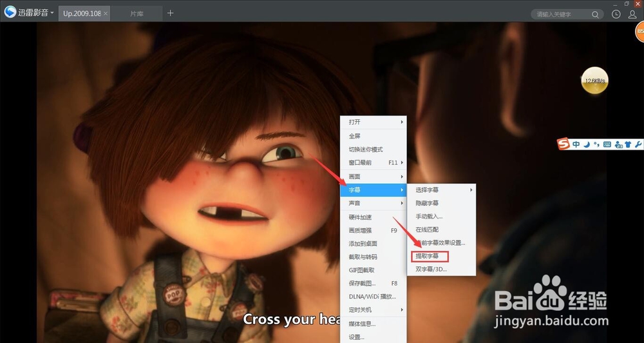Open the play history clock icon
This screenshot has height=343, width=644.
click(x=616, y=14)
